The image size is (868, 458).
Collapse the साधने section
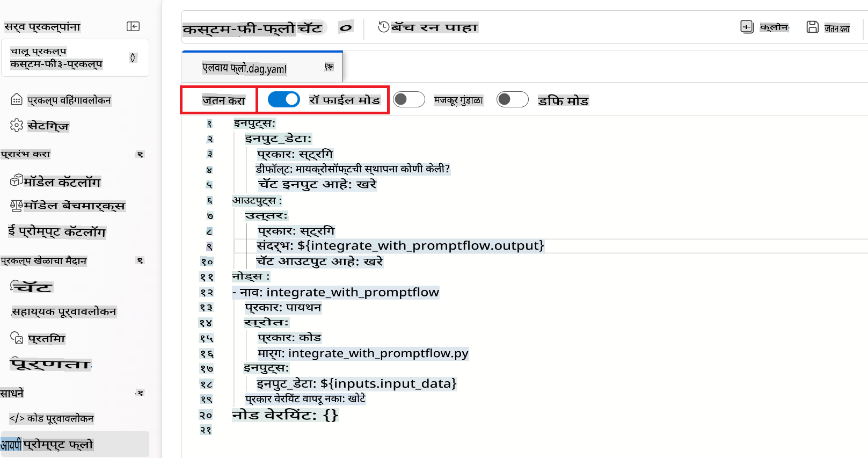pyautogui.click(x=140, y=392)
